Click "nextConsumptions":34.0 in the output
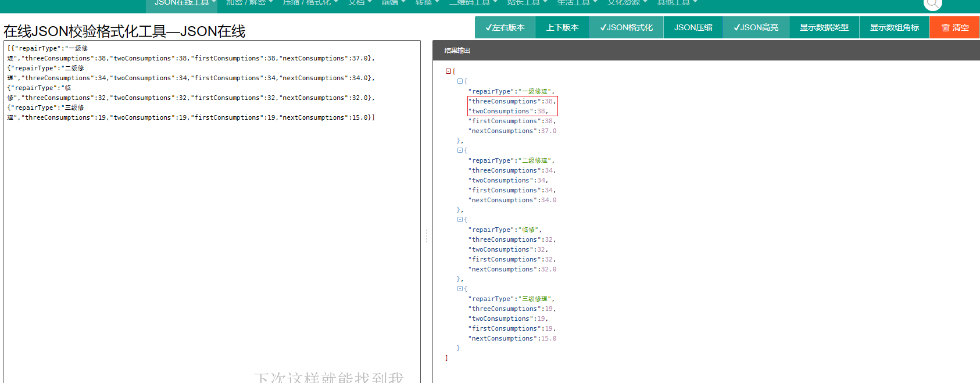Image resolution: width=980 pixels, height=383 pixels. 513,200
